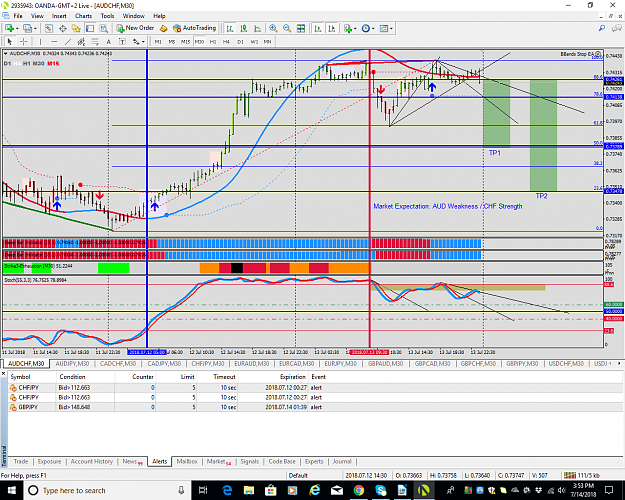Image resolution: width=625 pixels, height=500 pixels.
Task: Open the Strategy Tester icon
Action: click(104, 28)
